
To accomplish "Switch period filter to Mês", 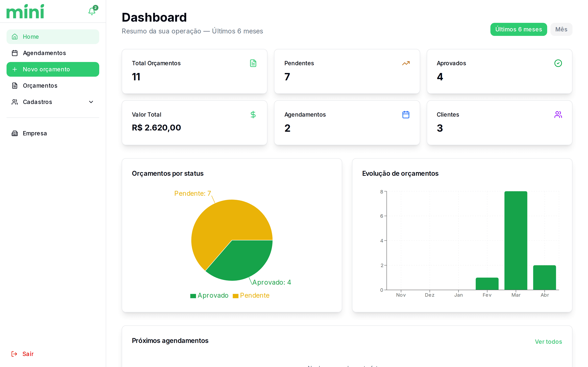I will 561,29.
